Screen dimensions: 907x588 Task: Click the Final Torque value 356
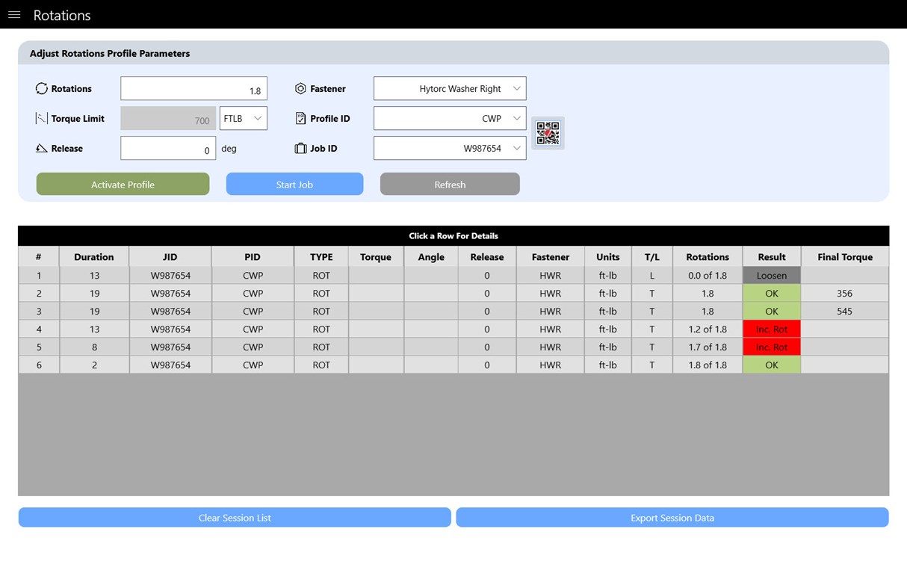[x=845, y=293]
